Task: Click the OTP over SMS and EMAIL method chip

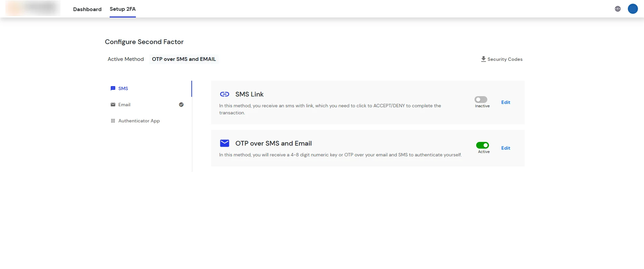Action: [x=184, y=59]
